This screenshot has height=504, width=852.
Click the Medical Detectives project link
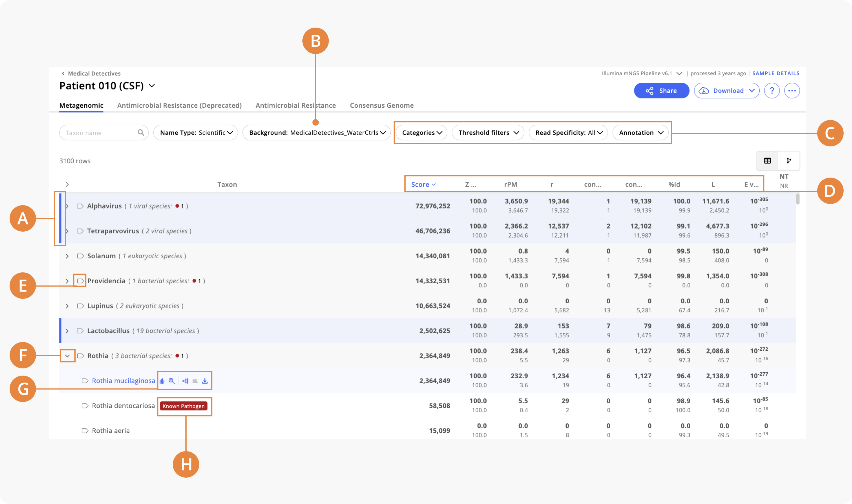coord(94,73)
